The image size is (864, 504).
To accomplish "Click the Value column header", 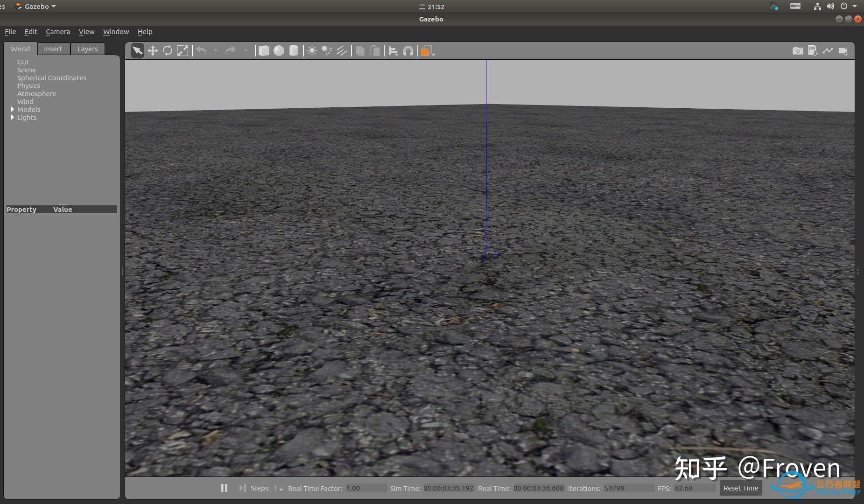I will 63,210.
